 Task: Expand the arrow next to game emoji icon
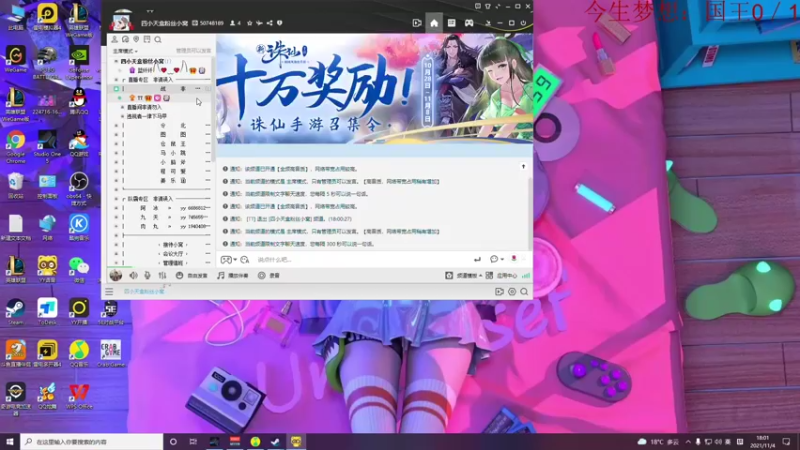coord(235,260)
